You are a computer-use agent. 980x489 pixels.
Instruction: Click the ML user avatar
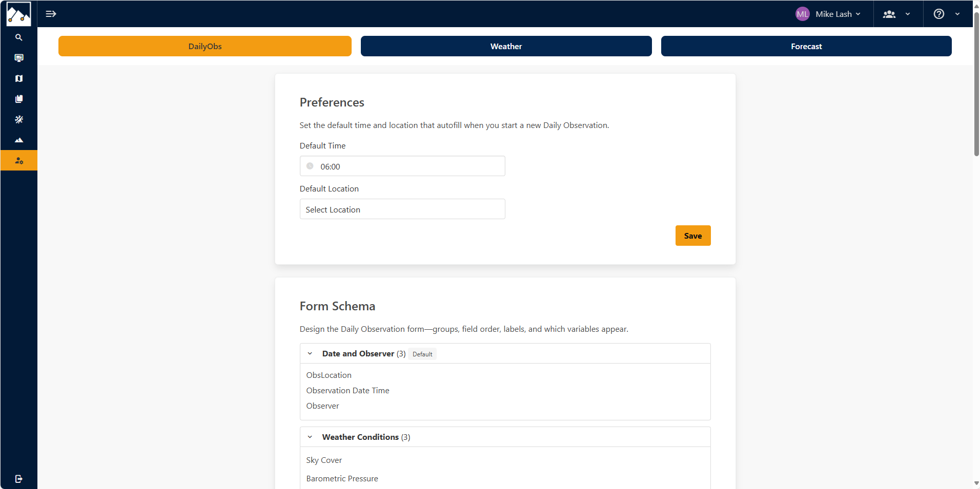(x=802, y=14)
